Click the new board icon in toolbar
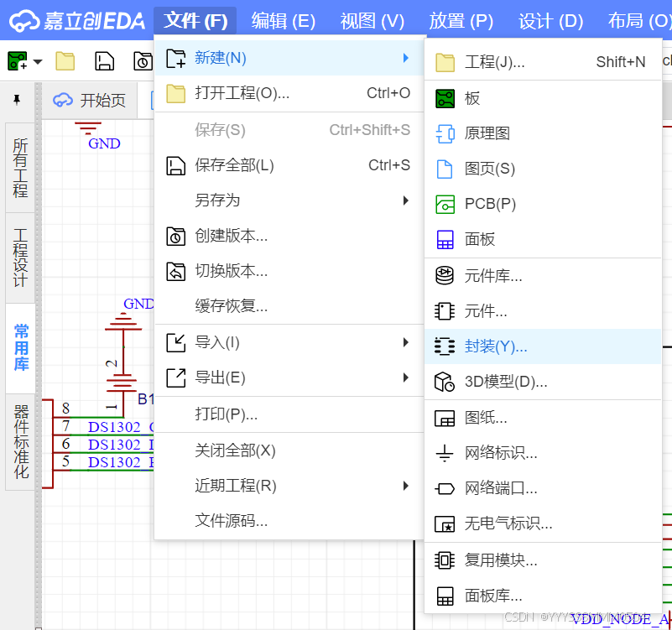 click(x=17, y=61)
